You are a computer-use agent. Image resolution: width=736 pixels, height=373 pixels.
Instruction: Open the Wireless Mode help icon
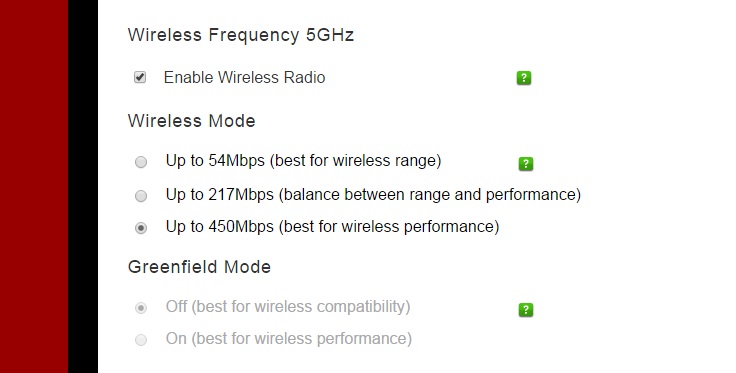click(x=526, y=164)
